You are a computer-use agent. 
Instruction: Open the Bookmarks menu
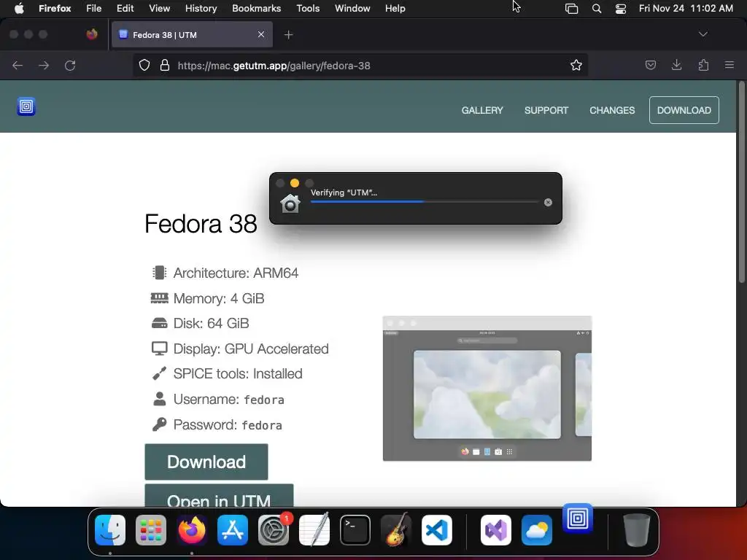pos(256,8)
